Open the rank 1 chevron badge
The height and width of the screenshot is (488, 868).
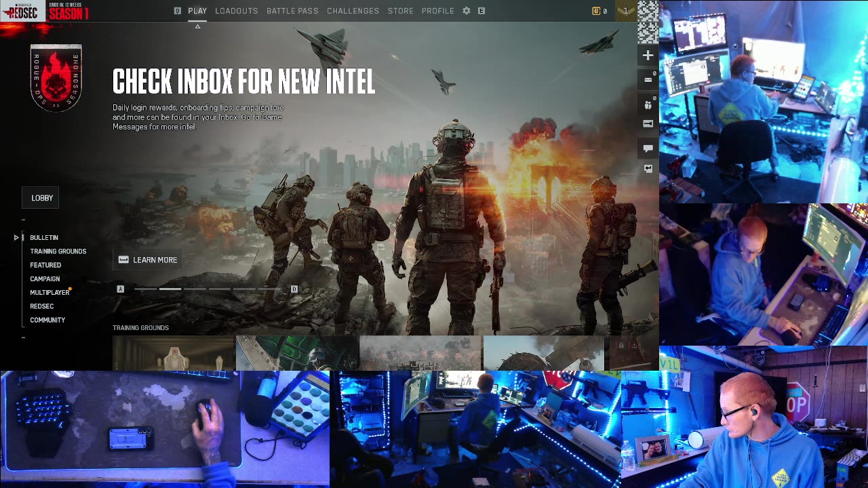tap(626, 11)
